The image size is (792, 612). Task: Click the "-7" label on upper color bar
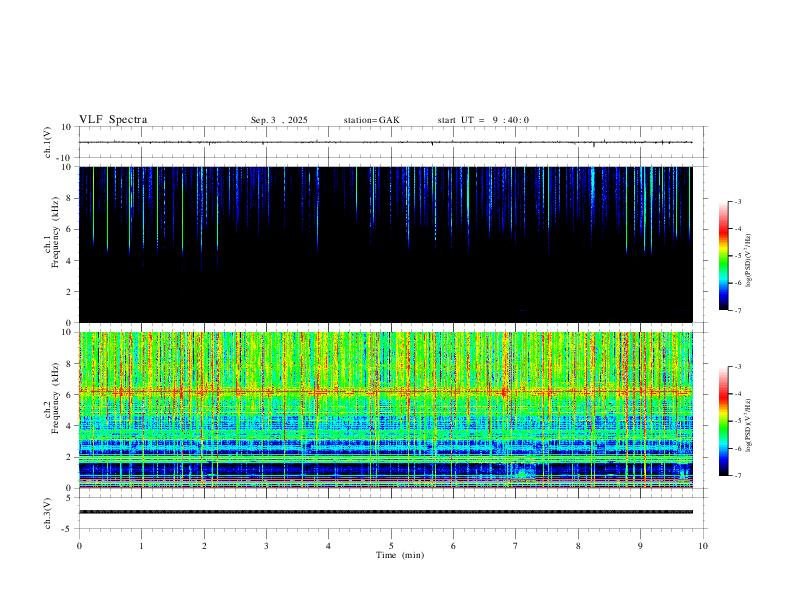click(x=738, y=311)
